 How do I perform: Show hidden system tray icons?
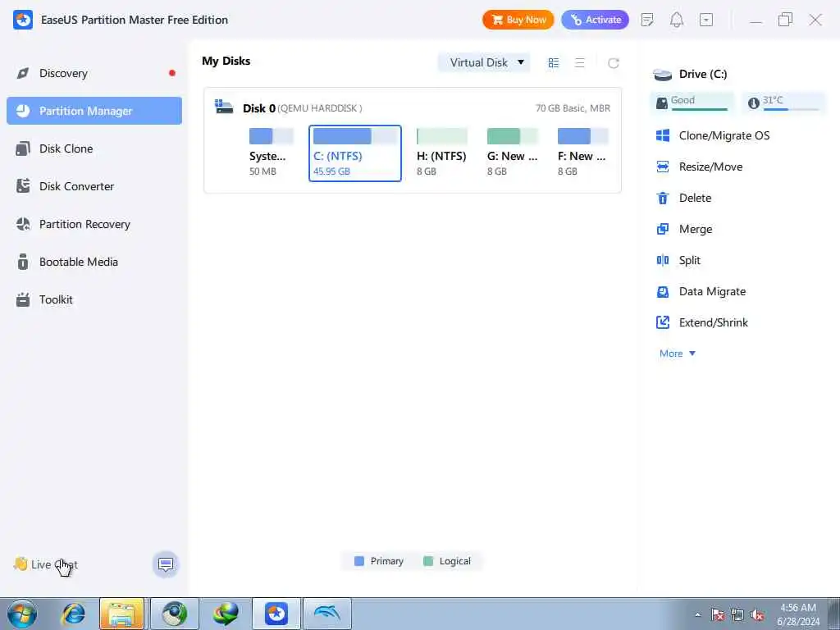[x=697, y=614]
